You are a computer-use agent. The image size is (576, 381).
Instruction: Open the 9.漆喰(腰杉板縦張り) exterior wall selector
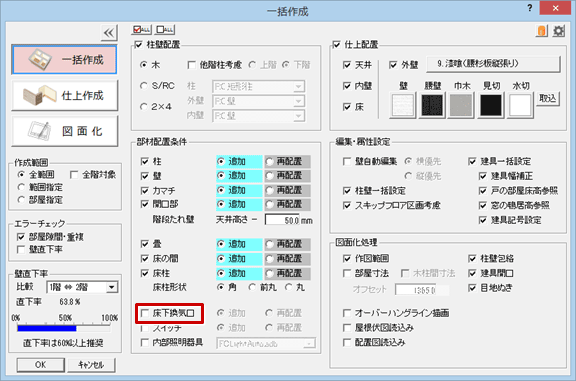point(493,64)
